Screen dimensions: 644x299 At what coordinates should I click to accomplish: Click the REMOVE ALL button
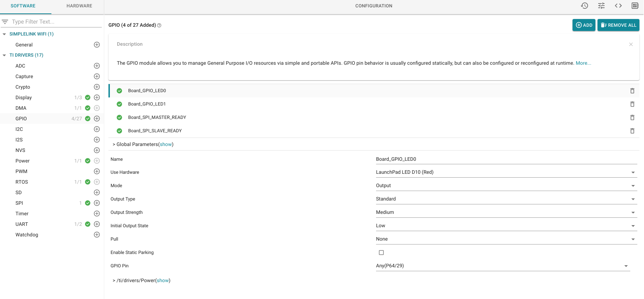618,25
